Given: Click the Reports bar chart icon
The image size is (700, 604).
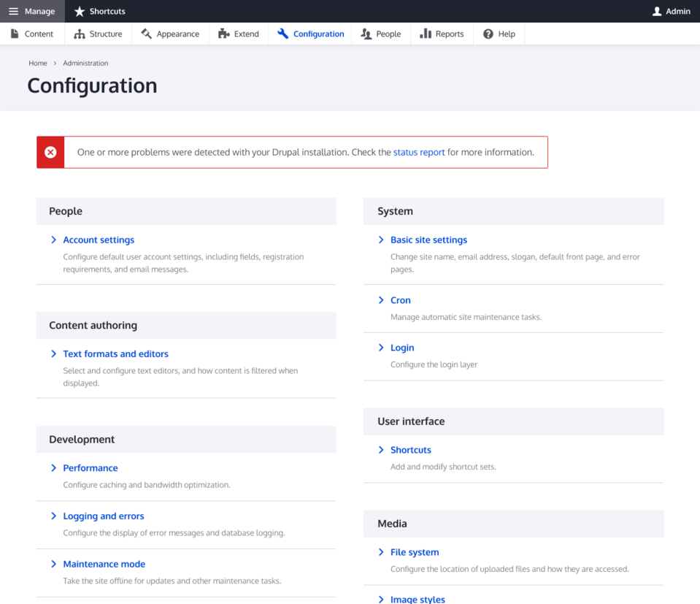Looking at the screenshot, I should tap(426, 34).
